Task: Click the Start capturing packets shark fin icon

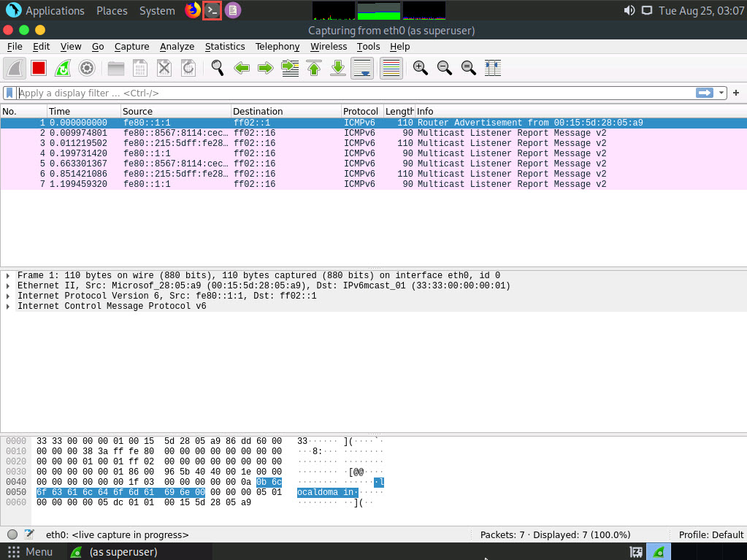Action: coord(15,68)
